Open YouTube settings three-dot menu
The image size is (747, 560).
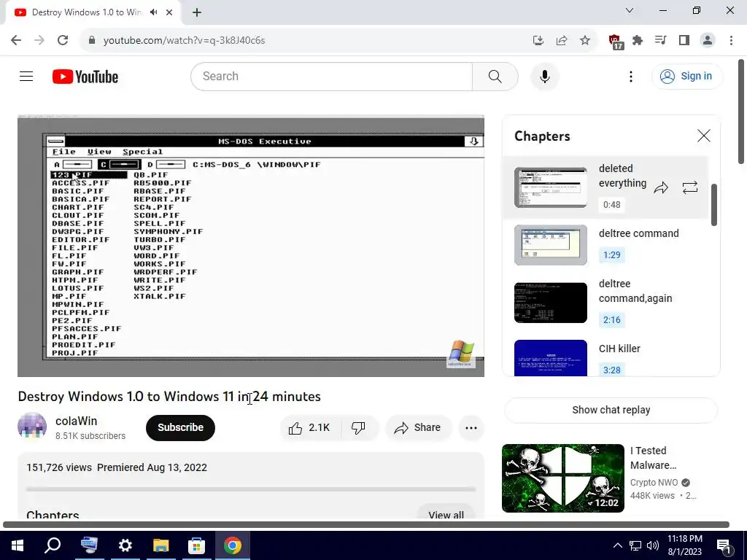[631, 76]
